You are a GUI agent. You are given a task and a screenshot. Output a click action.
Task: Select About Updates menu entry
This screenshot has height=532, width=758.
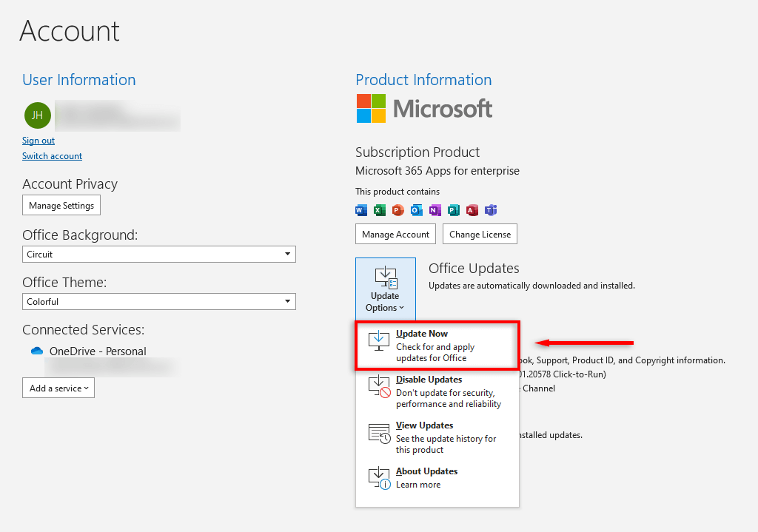click(437, 478)
